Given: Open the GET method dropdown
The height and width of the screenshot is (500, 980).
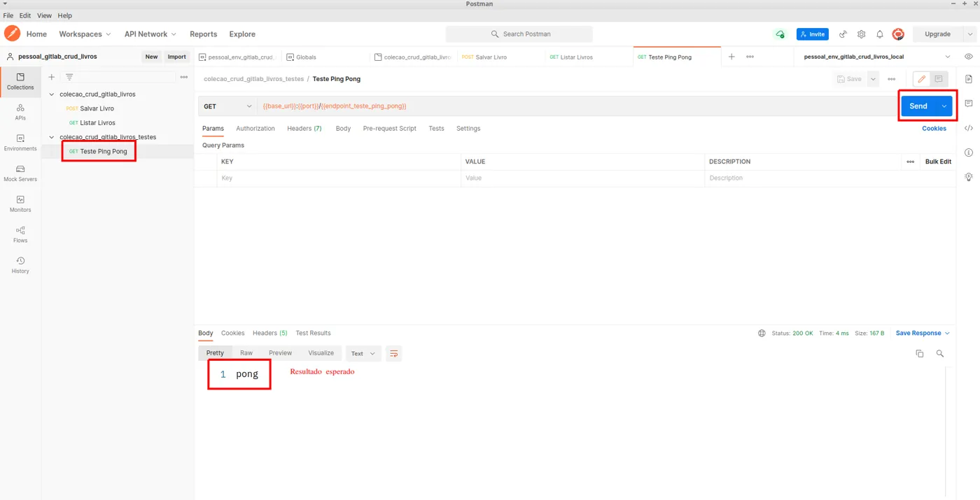Looking at the screenshot, I should pyautogui.click(x=227, y=106).
